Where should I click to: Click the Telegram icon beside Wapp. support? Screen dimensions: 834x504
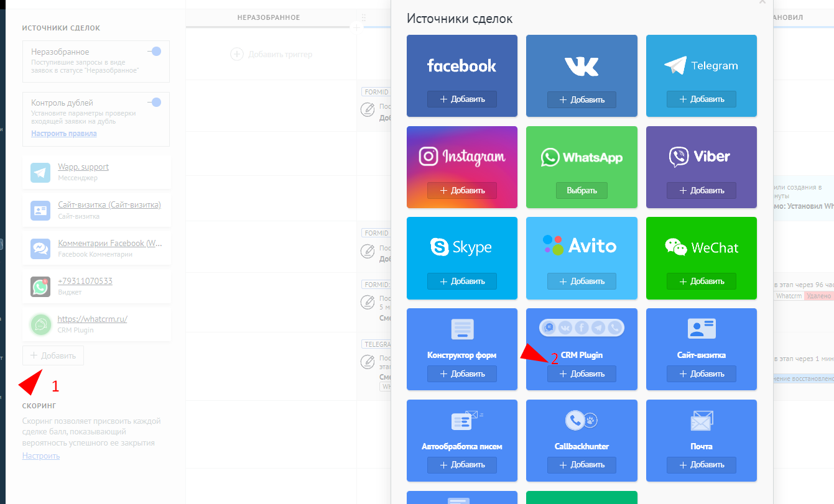click(40, 172)
